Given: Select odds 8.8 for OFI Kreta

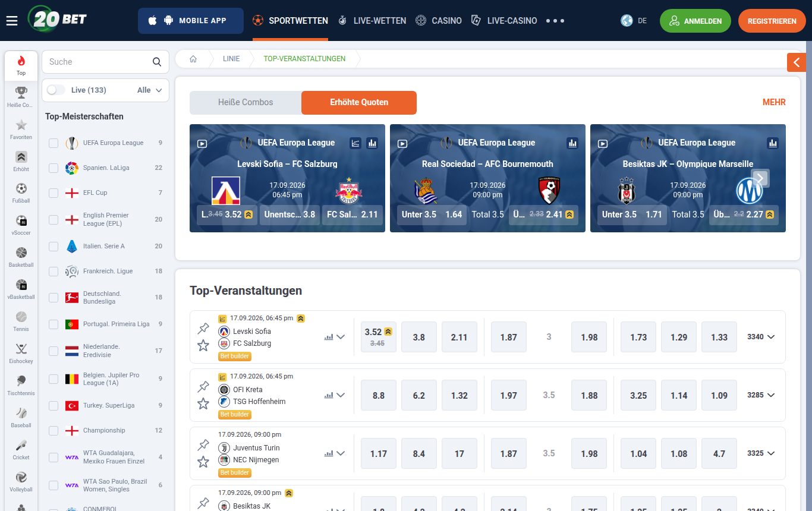Looking at the screenshot, I should (379, 395).
